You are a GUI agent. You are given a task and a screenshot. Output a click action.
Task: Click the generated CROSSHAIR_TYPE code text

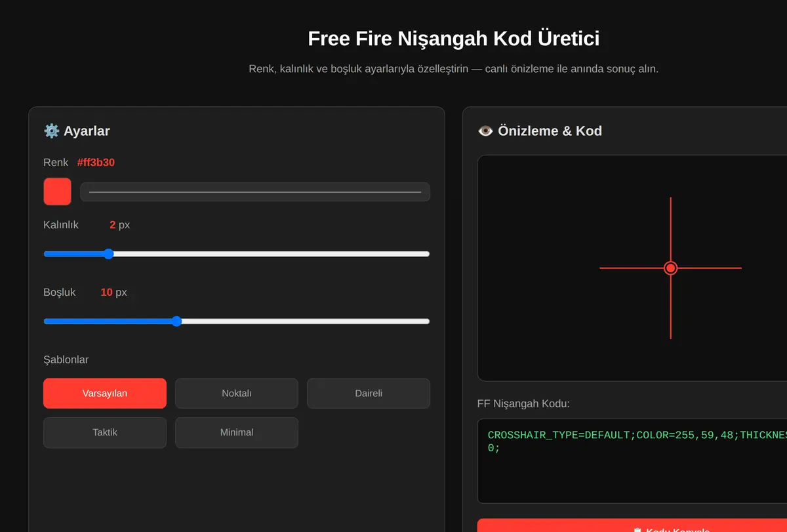[x=637, y=441]
